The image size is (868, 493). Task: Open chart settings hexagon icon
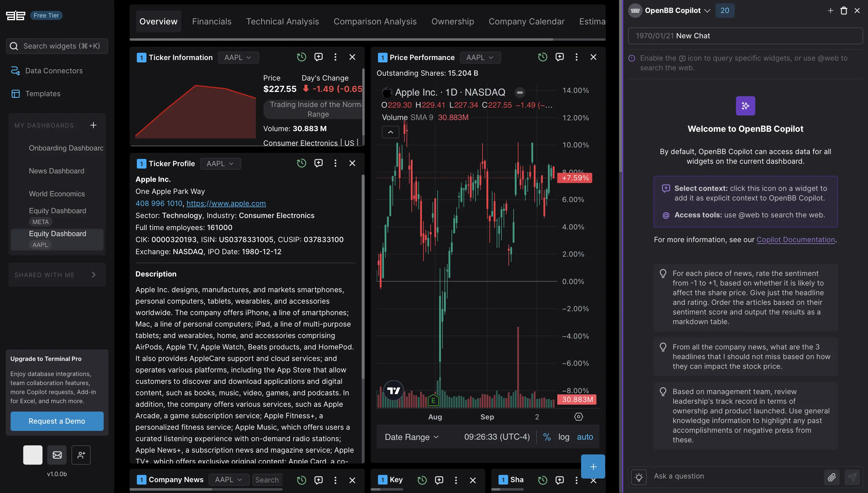[x=578, y=417]
